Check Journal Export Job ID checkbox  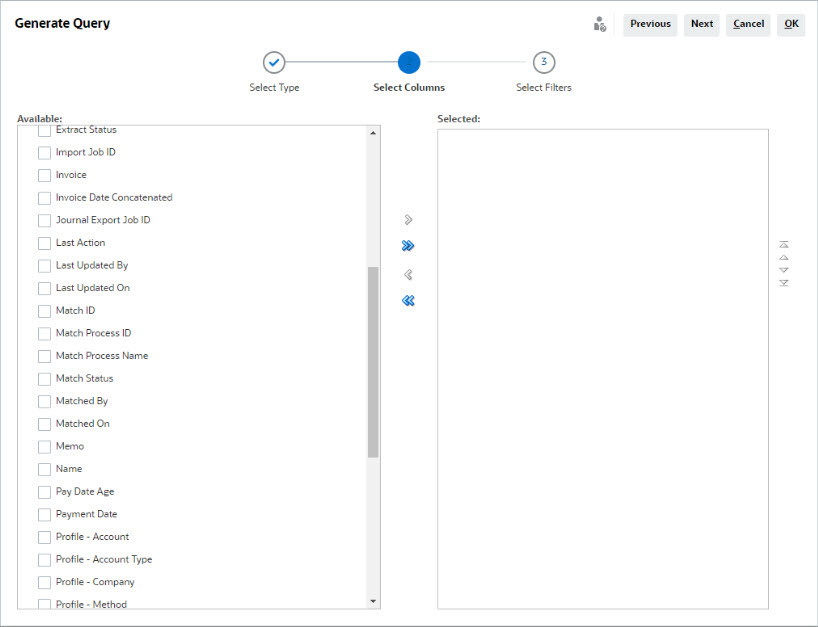44,221
